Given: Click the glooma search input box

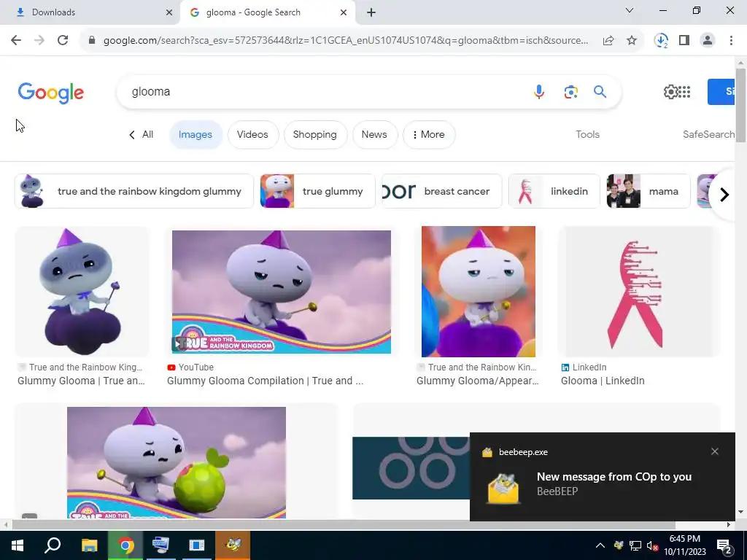Looking at the screenshot, I should click(x=324, y=91).
